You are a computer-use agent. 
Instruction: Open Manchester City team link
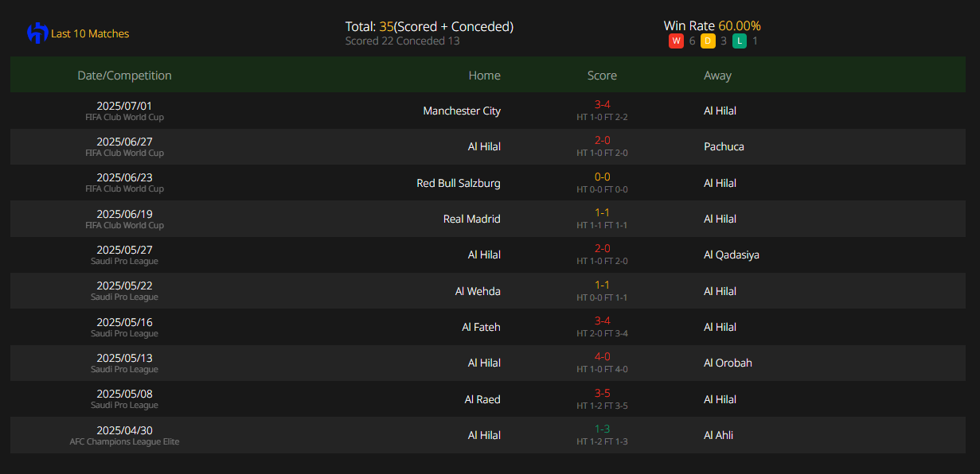tap(462, 111)
